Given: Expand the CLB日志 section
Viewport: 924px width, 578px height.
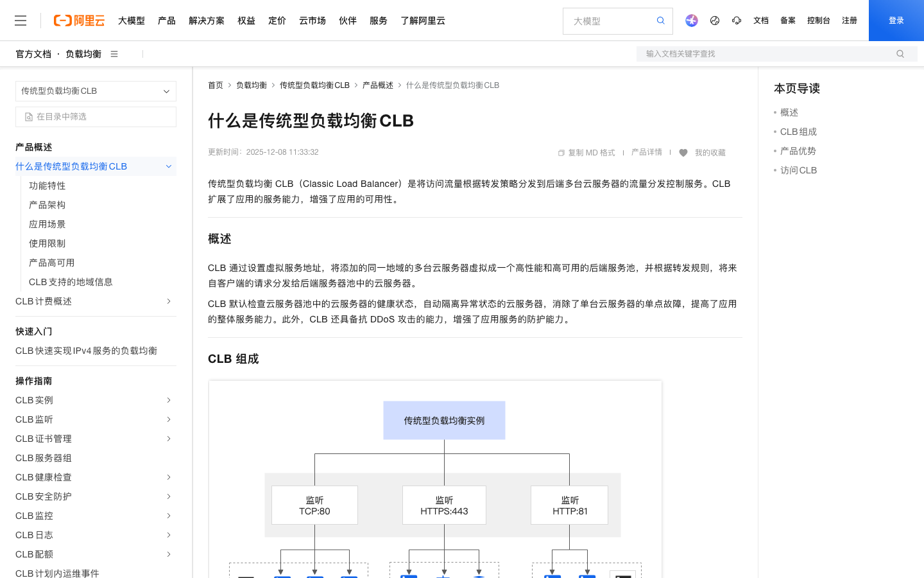Looking at the screenshot, I should coord(169,535).
